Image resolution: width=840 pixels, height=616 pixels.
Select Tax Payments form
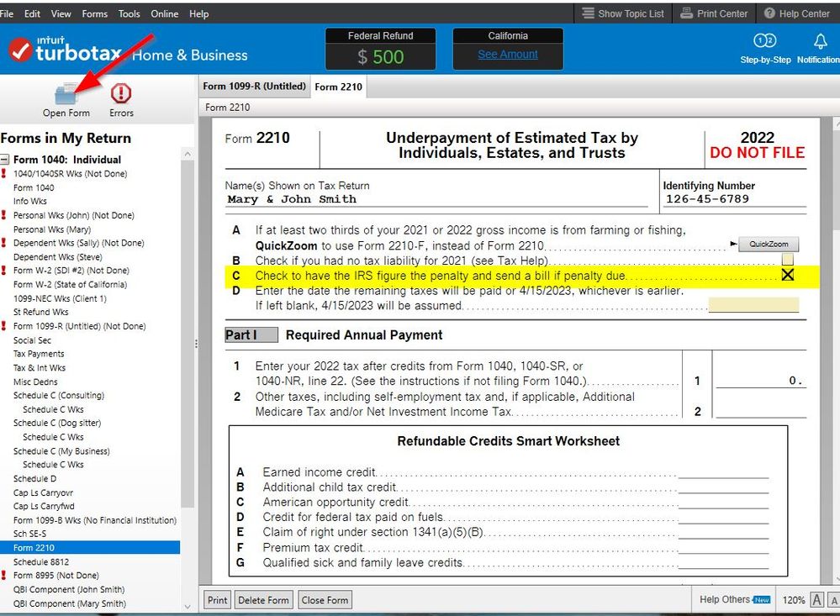(39, 354)
